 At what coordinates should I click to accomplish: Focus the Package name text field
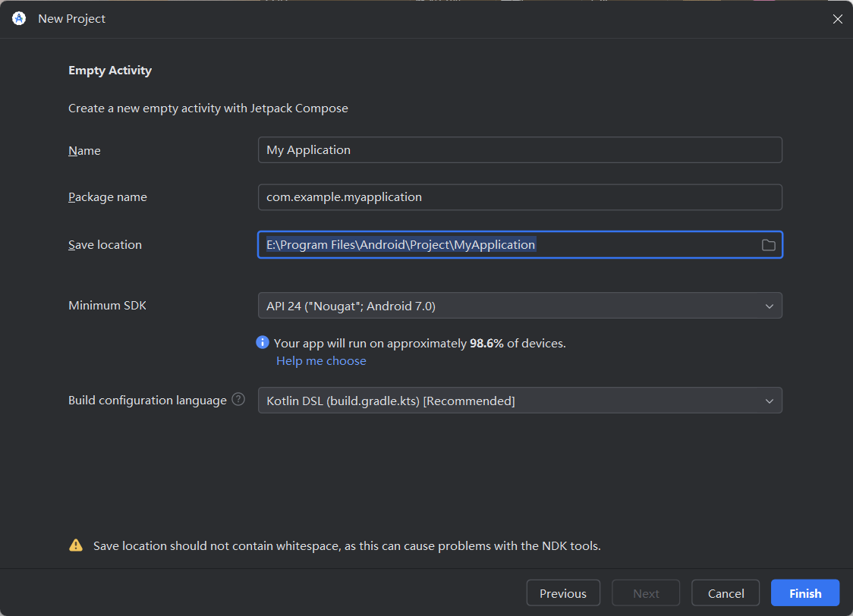coord(520,197)
